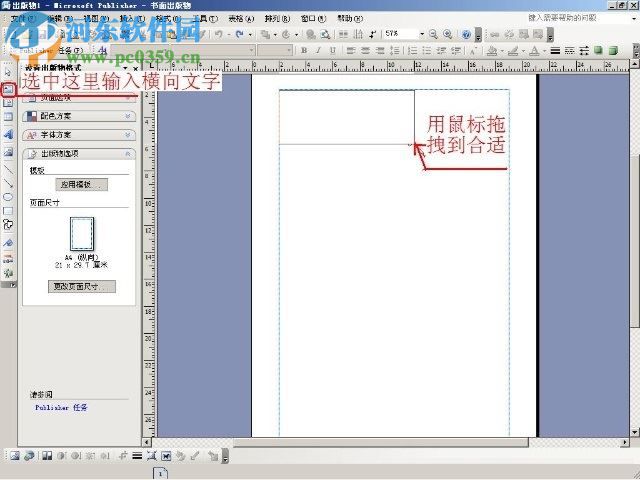Image resolution: width=640 pixels, height=480 pixels.
Task: Collapse the 出版物选项 section
Action: pyautogui.click(x=79, y=154)
